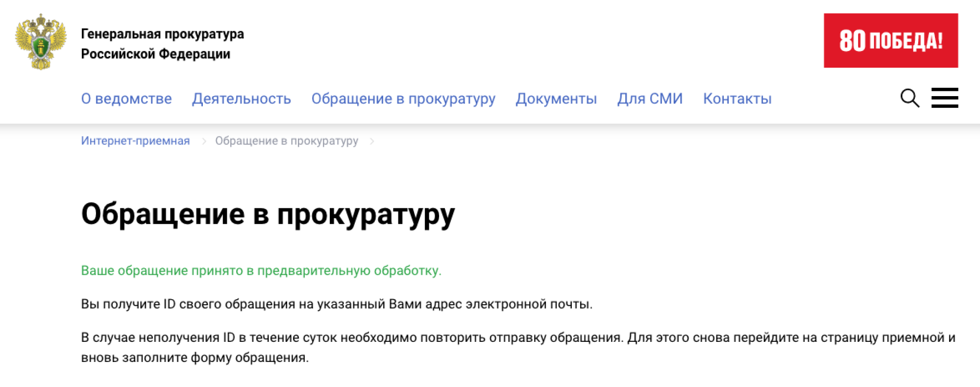
Task: Click the 'Генеральная прокуратура Российской Федерации' site title
Action: tap(162, 44)
